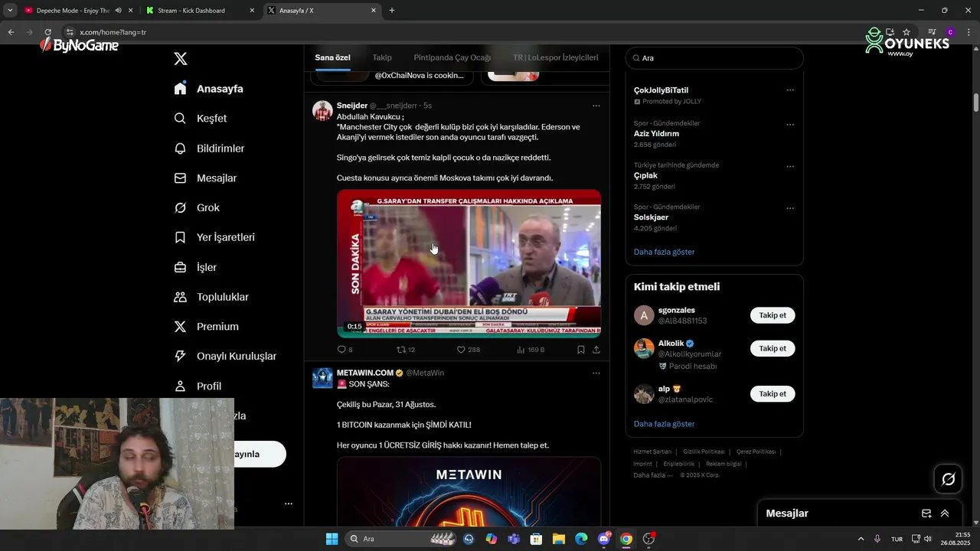Open Chrome menu three dots
Image resolution: width=980 pixels, height=551 pixels.
click(x=969, y=32)
